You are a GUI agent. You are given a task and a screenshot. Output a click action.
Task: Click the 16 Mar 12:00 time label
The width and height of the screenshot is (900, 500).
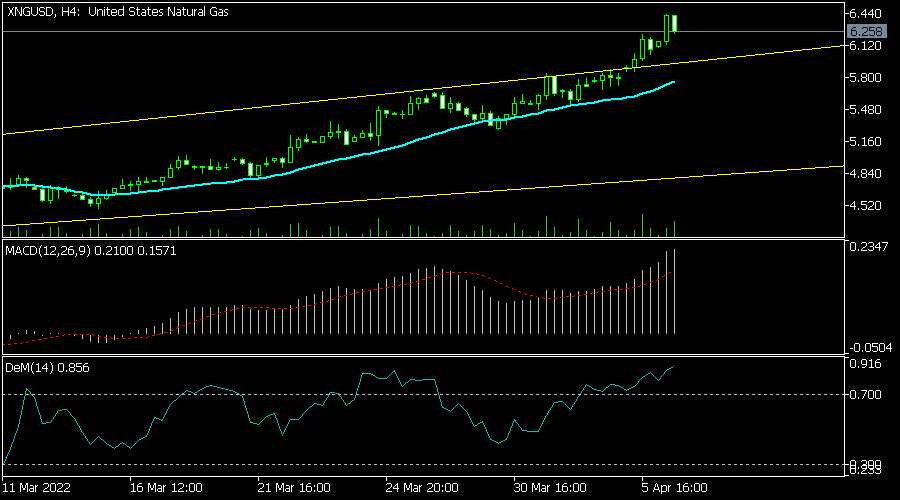pos(166,488)
